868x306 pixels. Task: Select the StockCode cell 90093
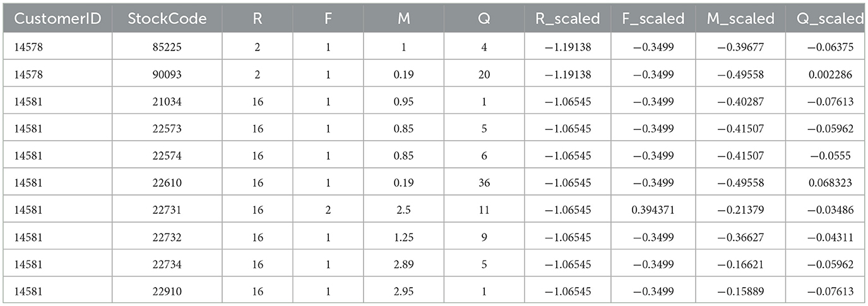[x=167, y=74]
